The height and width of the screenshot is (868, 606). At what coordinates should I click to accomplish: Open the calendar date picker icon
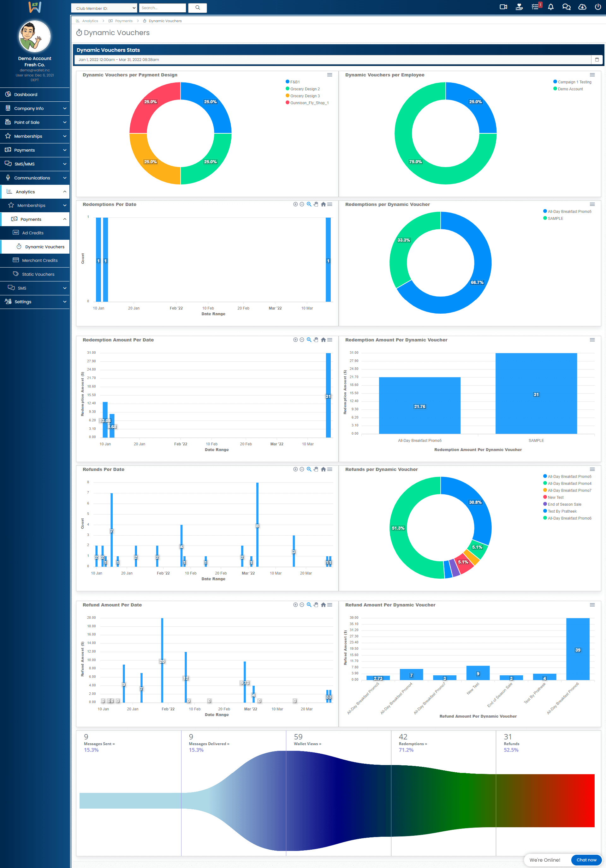(x=597, y=59)
